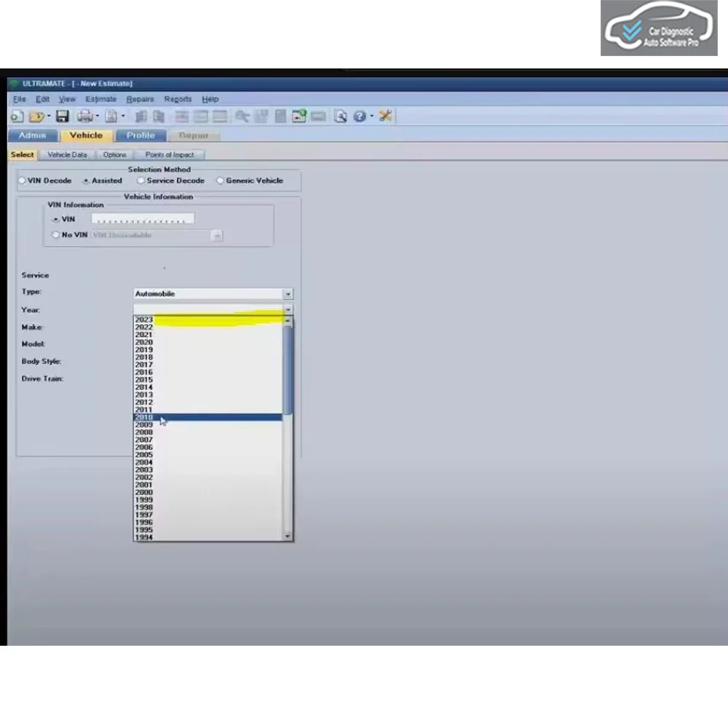Image resolution: width=728 pixels, height=728 pixels.
Task: Select the highlighted year 2010
Action: pos(208,417)
